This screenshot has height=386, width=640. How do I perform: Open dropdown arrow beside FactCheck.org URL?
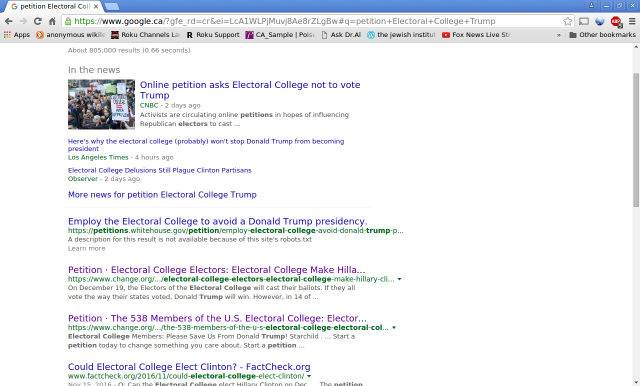tap(309, 376)
